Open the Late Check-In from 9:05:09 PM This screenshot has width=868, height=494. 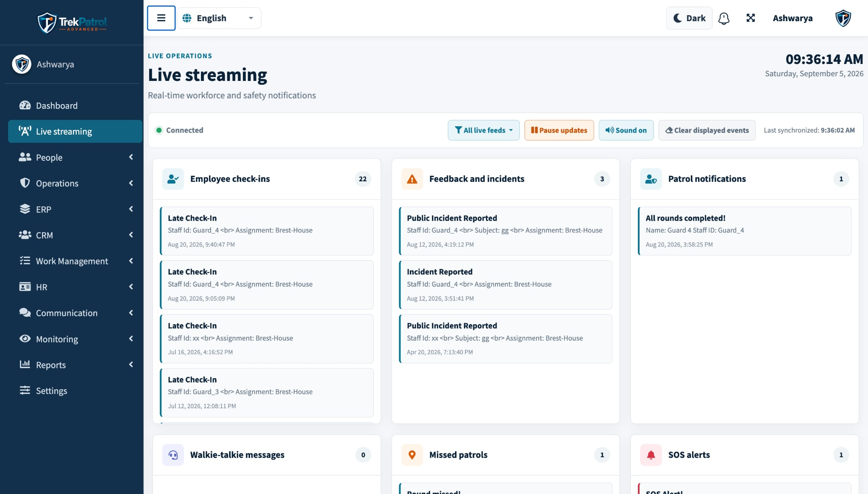point(267,285)
